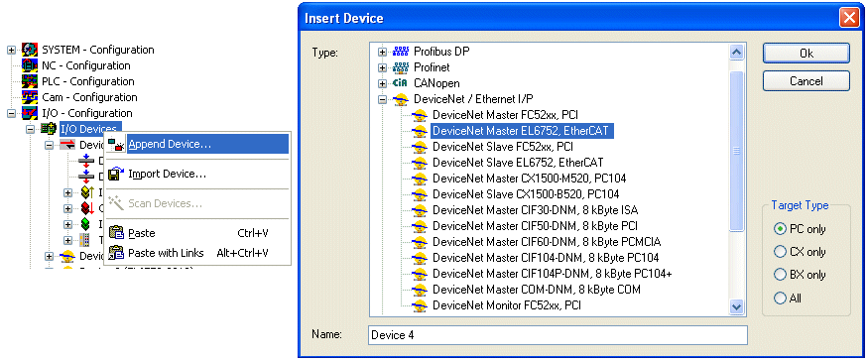Collapse the first Device node under I/O Devices
Image resolution: width=868 pixels, height=360 pixels.
49,145
